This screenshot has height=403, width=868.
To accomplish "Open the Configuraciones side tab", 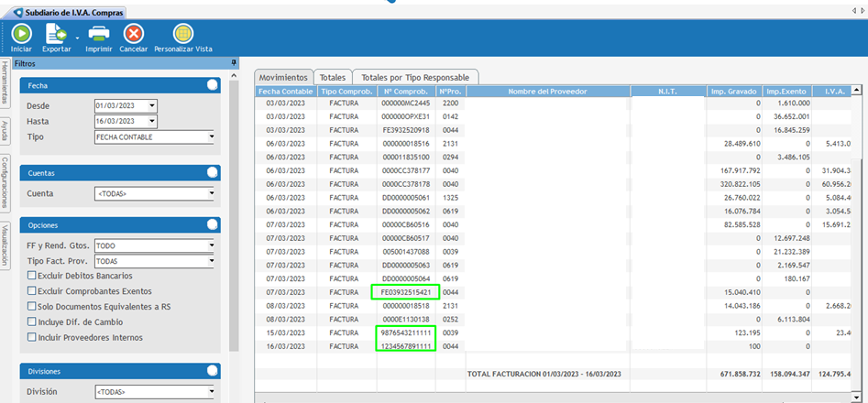I will 5,183.
